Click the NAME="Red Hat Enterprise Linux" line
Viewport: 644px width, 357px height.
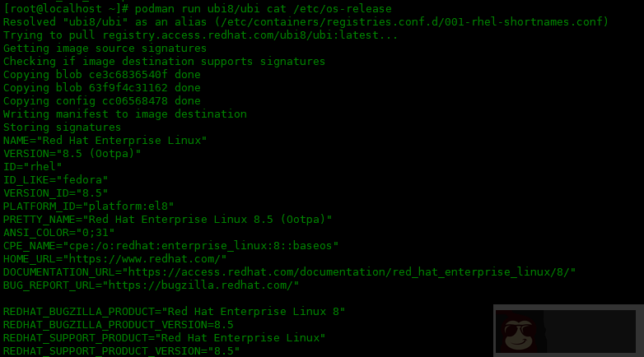tap(105, 141)
